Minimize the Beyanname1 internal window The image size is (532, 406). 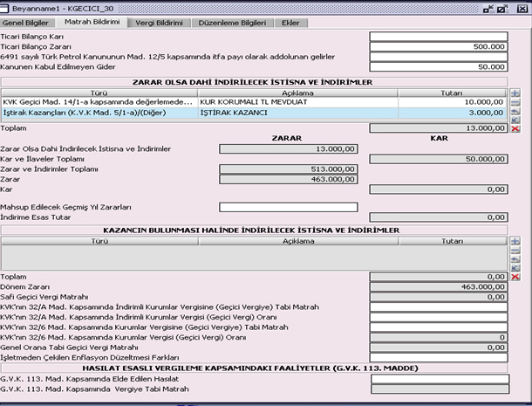488,9
